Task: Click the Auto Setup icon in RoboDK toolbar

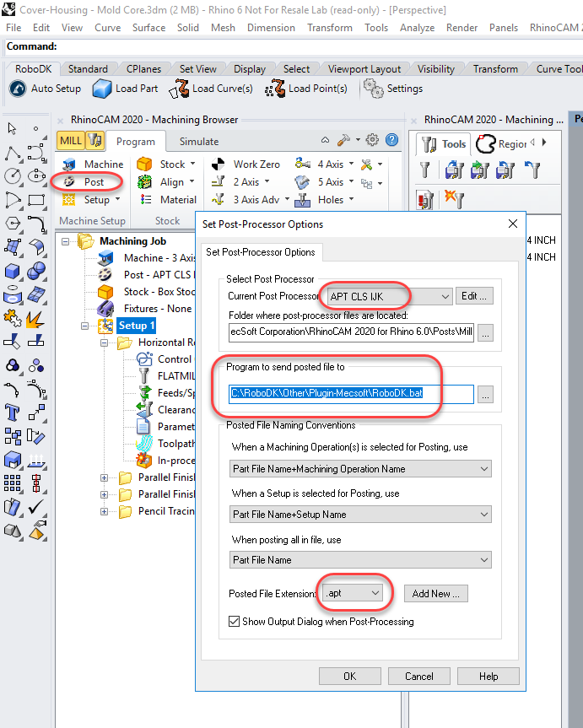Action: click(18, 89)
